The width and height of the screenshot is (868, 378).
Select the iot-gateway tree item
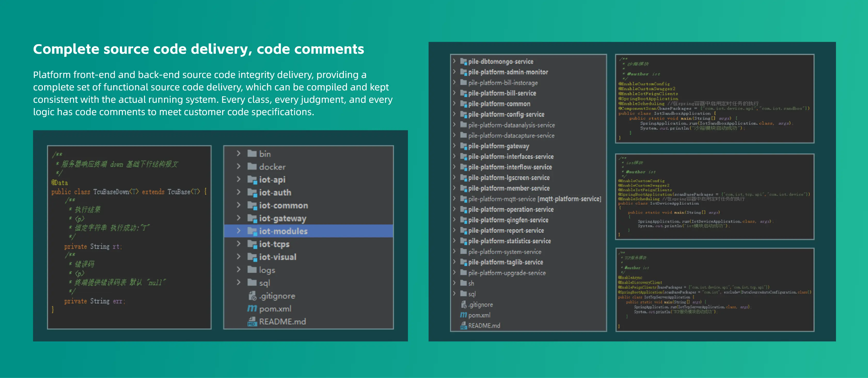point(309,218)
